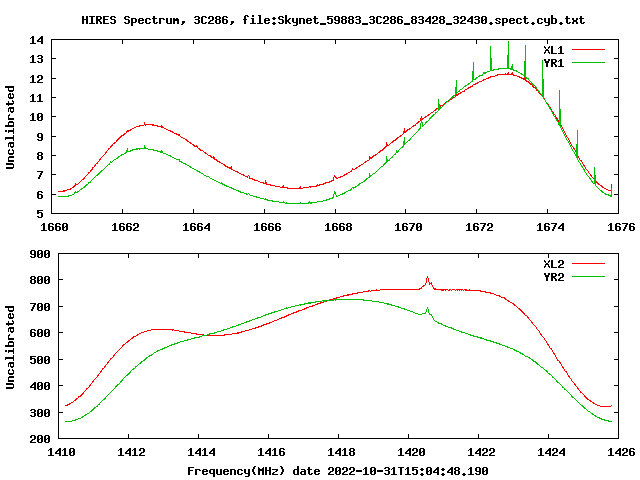
Task: Click the 500 y-axis tick label
Action: tap(40, 360)
